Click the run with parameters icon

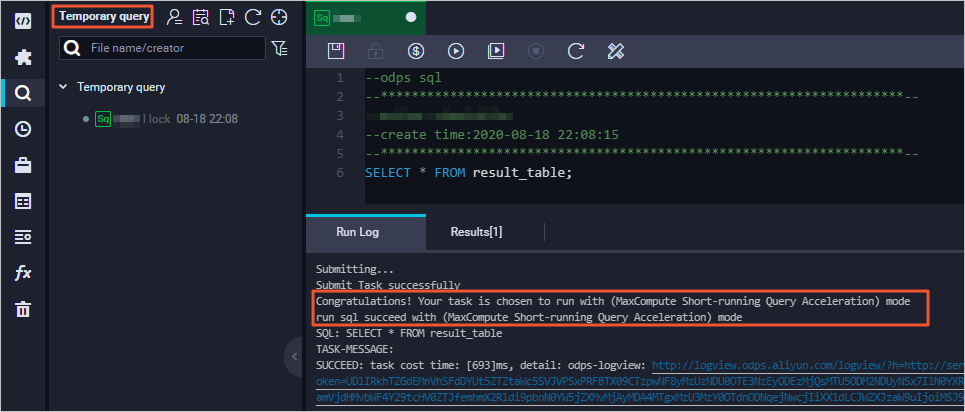[x=496, y=51]
